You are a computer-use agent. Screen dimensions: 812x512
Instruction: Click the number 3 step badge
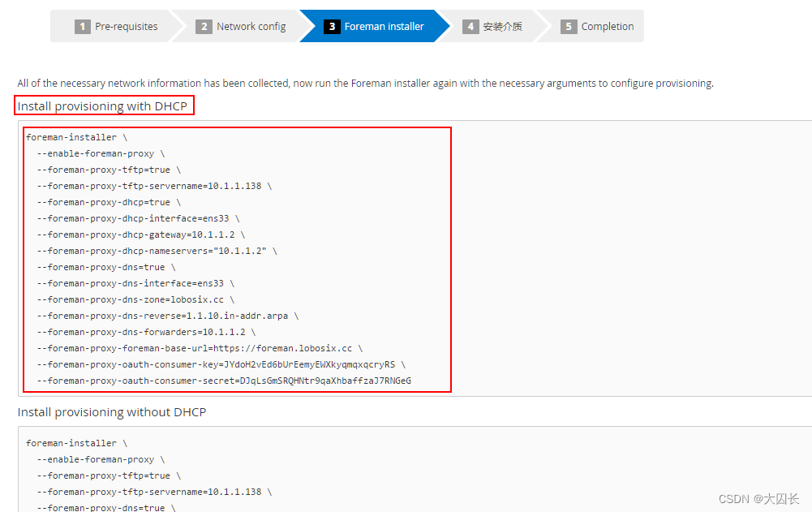332,27
